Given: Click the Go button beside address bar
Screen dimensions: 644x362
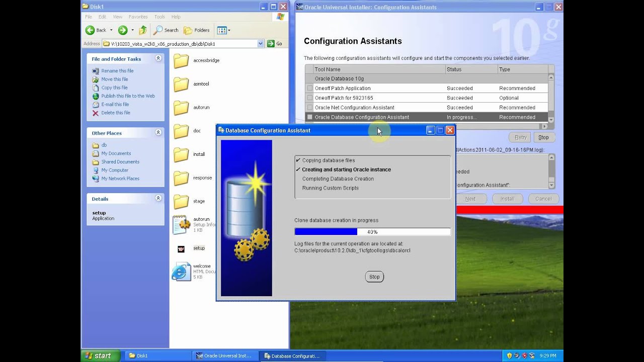Looking at the screenshot, I should 275,44.
